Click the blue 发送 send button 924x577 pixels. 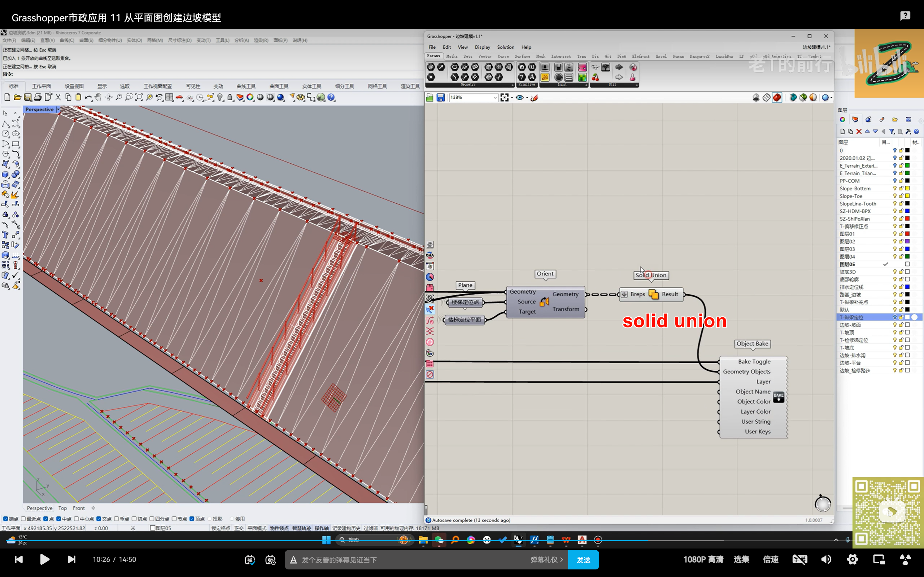pyautogui.click(x=583, y=559)
